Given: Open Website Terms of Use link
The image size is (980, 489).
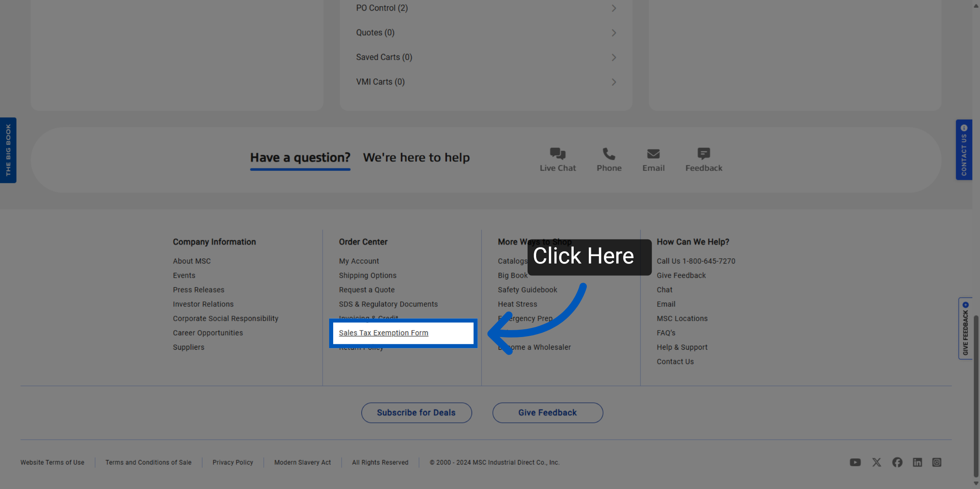Looking at the screenshot, I should 52,462.
